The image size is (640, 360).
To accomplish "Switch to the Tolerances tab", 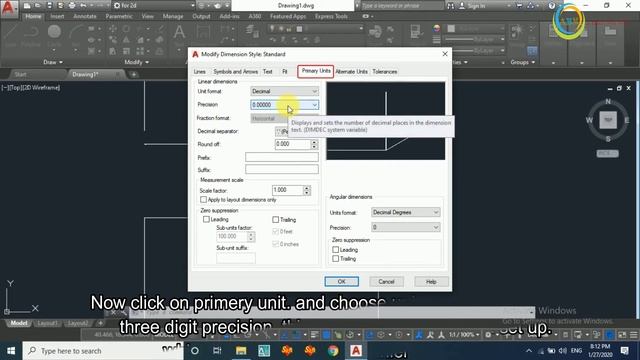I will click(384, 71).
